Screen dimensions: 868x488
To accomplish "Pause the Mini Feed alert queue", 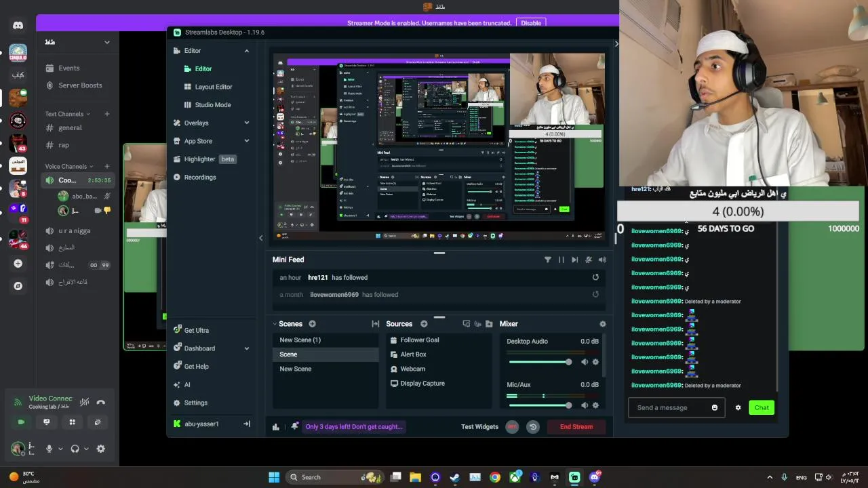I will click(561, 260).
